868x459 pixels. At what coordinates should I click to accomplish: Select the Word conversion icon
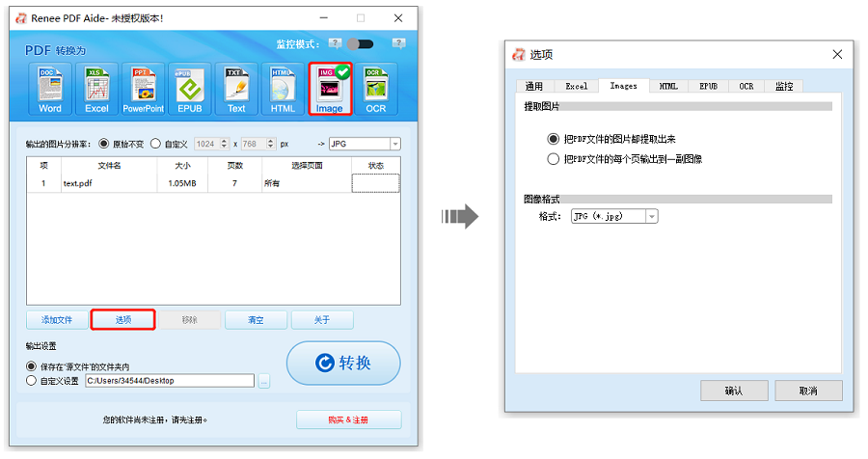(50, 89)
